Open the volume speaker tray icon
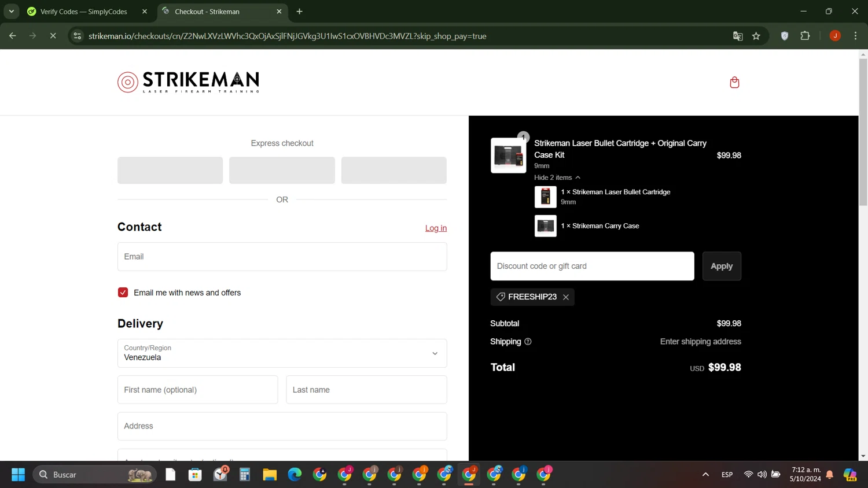Image resolution: width=868 pixels, height=488 pixels. tap(762, 475)
